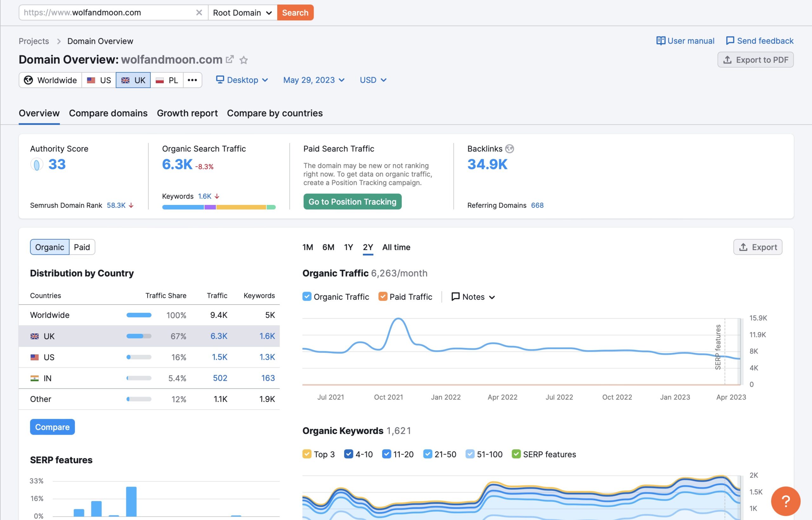
Task: Open the orange help question mark
Action: (786, 501)
